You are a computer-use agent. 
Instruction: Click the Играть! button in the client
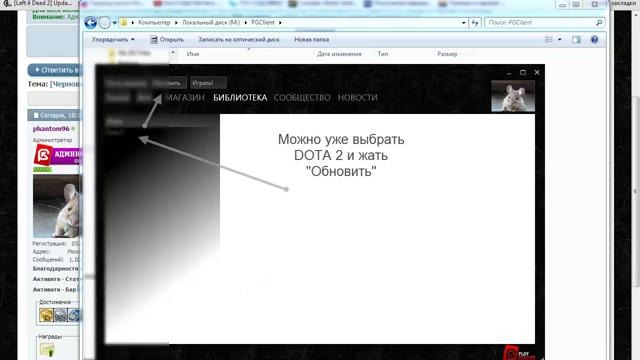(208, 83)
